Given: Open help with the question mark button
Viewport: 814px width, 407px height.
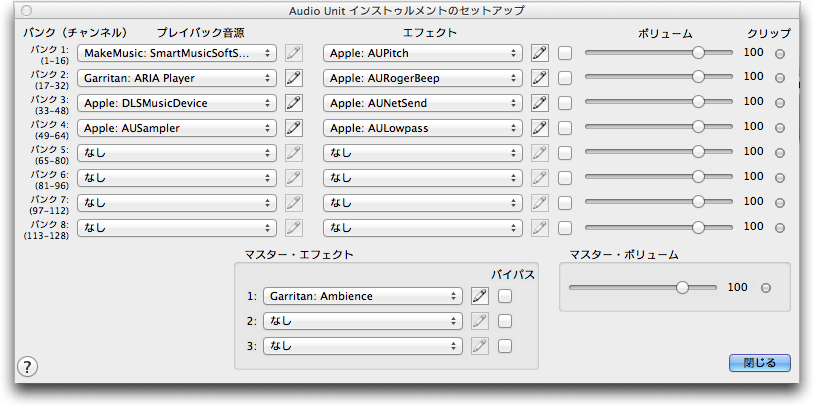Looking at the screenshot, I should [28, 367].
